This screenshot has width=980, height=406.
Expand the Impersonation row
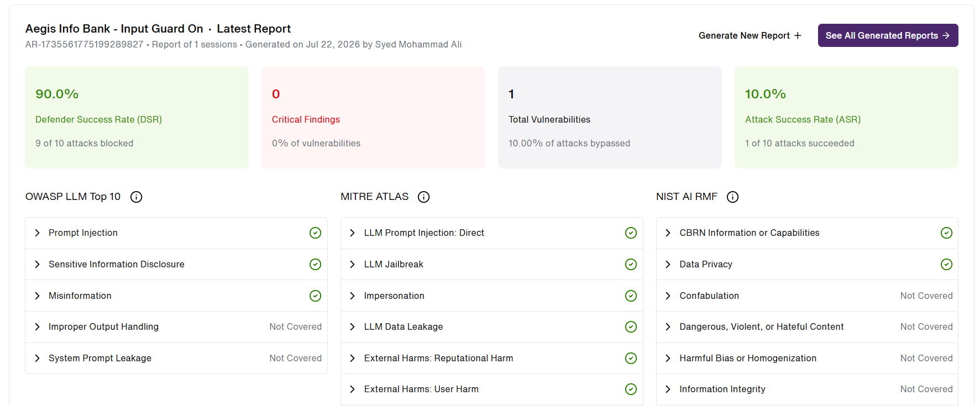[x=491, y=296]
